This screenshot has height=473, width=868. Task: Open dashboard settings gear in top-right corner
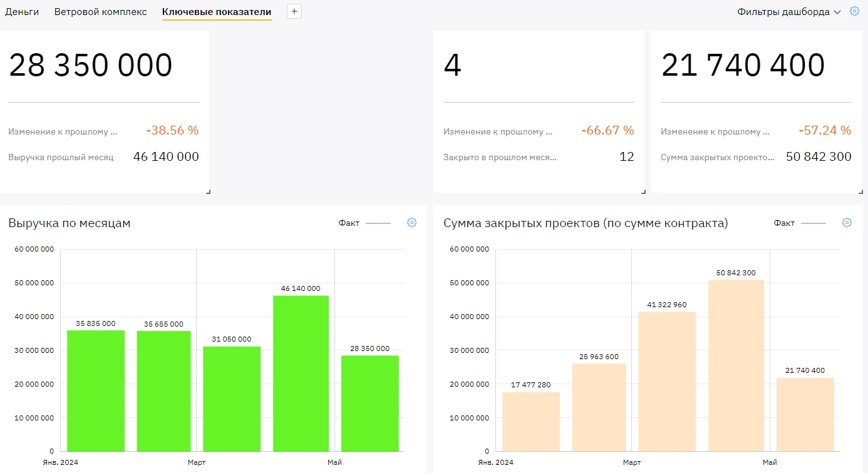click(854, 11)
